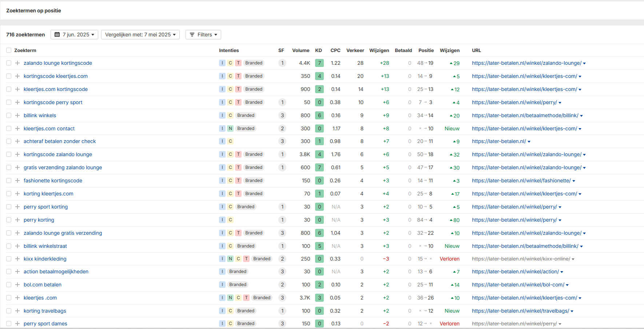The image size is (644, 329).
Task: Open keyword link achteraf betalen zonder check
Action: click(x=60, y=141)
